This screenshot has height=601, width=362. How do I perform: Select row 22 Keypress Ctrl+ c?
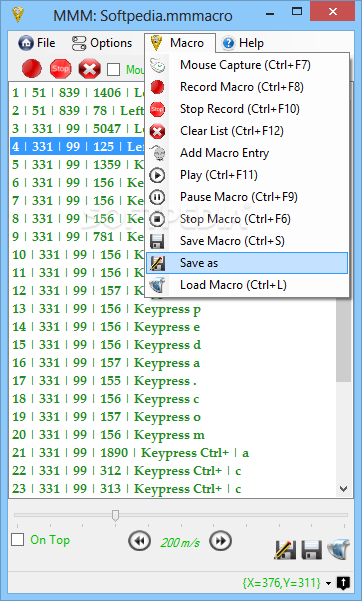(x=173, y=471)
